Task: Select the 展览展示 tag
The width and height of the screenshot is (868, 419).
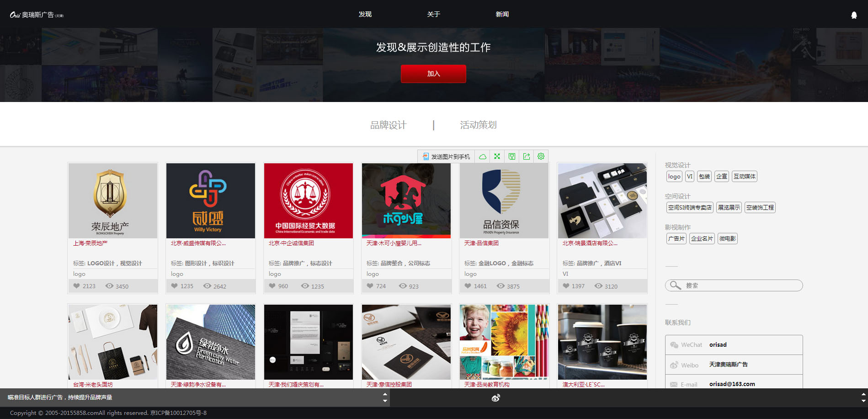Action: click(729, 208)
